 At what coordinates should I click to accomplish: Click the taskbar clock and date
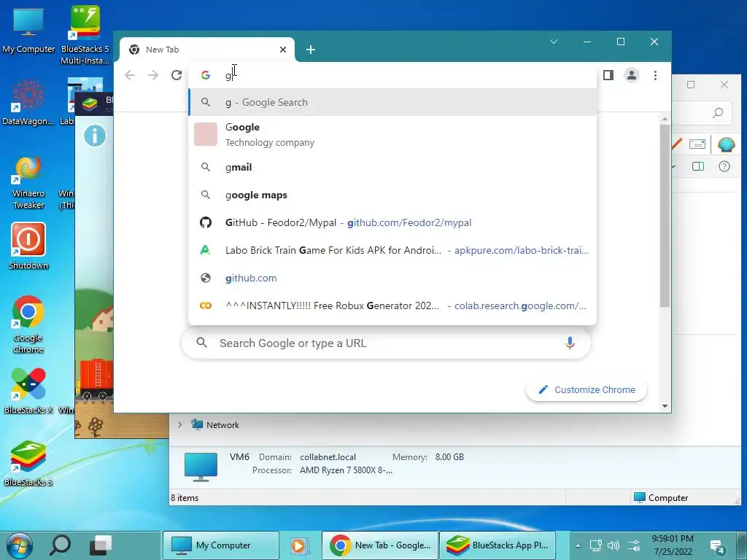tap(673, 545)
